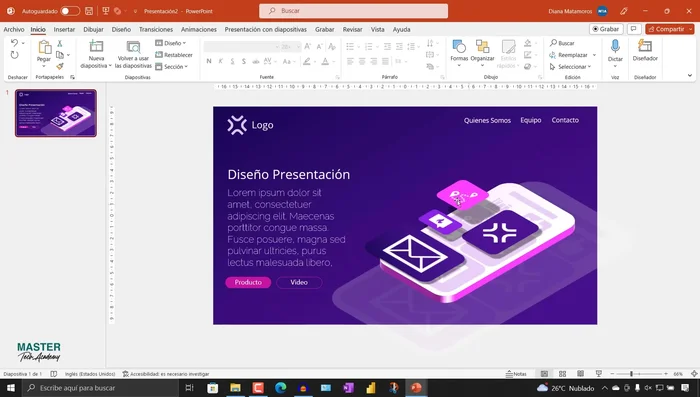The height and width of the screenshot is (397, 700).
Task: Switch to the Insertar tab
Action: [64, 29]
